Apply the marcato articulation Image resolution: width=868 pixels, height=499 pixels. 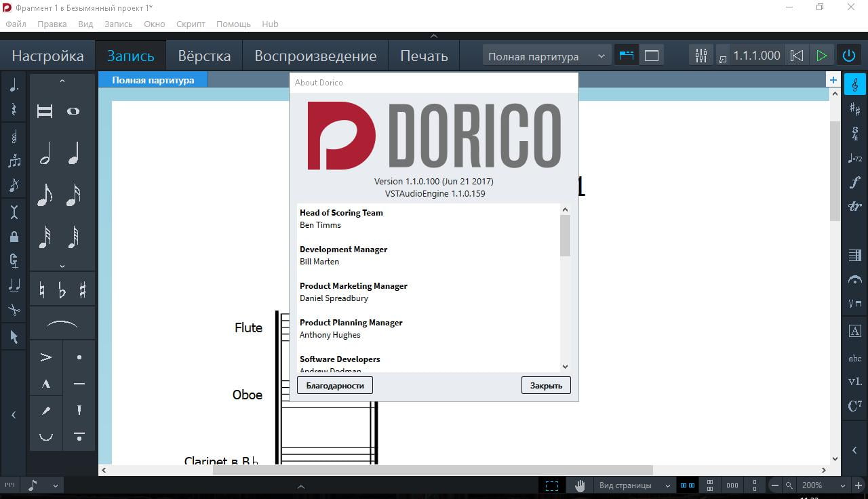coord(46,384)
